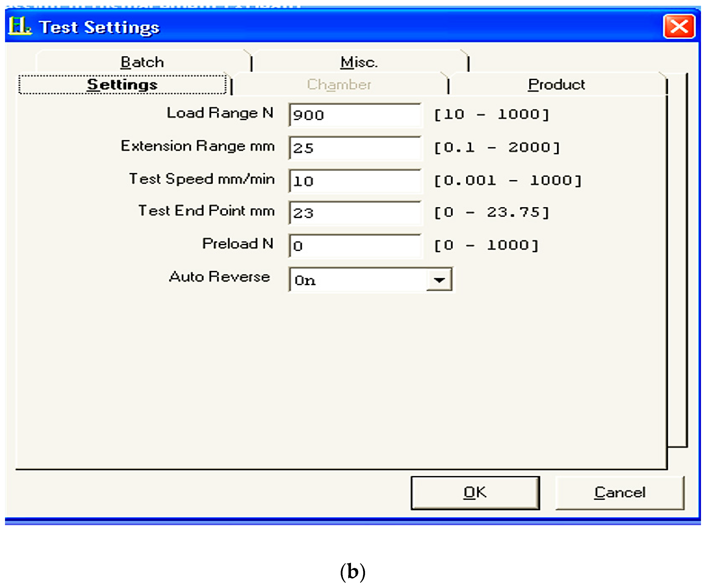Screen dimensions: 707x588
Task: Select the Settings tab
Action: 122,84
